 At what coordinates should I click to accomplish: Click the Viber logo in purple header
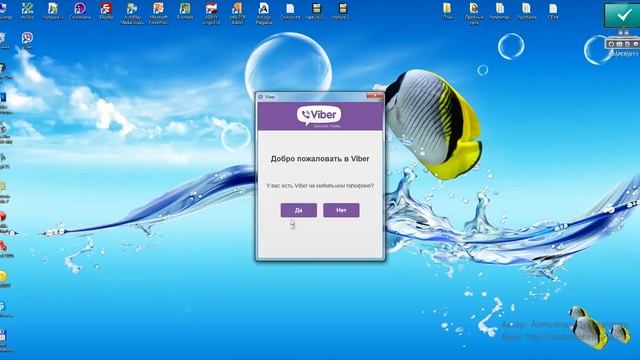coord(319,116)
